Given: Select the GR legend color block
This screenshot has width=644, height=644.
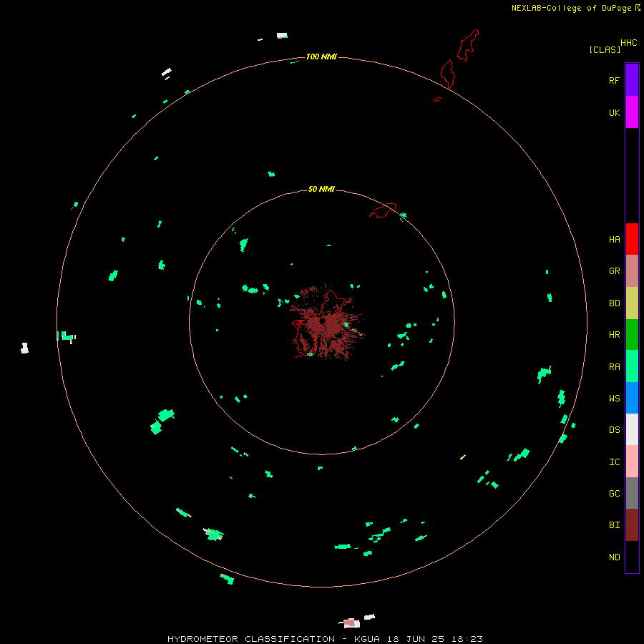Looking at the screenshot, I should click(632, 270).
